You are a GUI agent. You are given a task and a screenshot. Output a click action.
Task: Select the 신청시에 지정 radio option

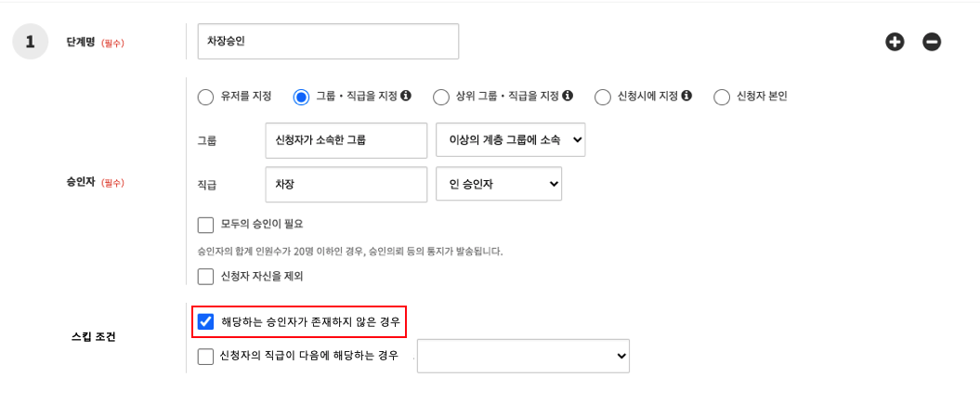pyautogui.click(x=603, y=97)
